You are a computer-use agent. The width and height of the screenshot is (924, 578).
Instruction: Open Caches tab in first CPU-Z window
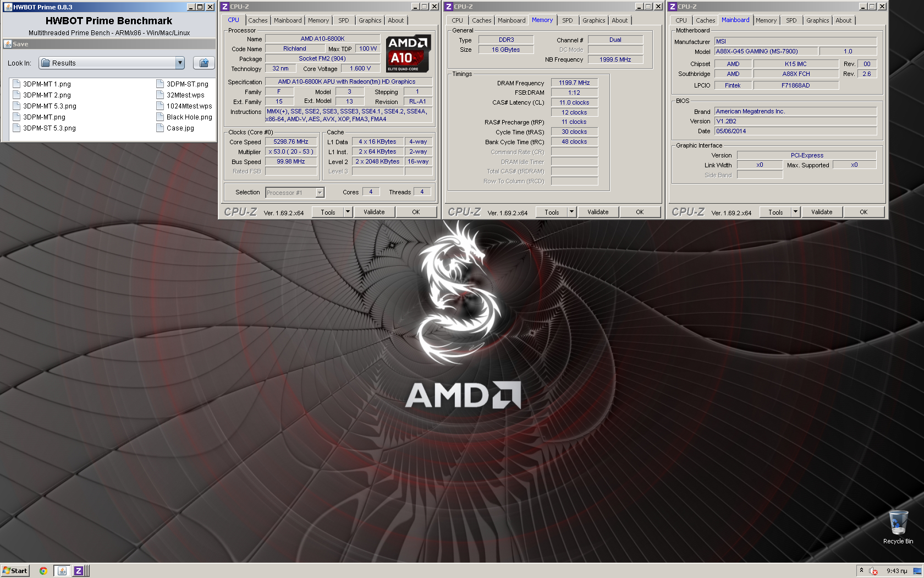[x=257, y=20]
